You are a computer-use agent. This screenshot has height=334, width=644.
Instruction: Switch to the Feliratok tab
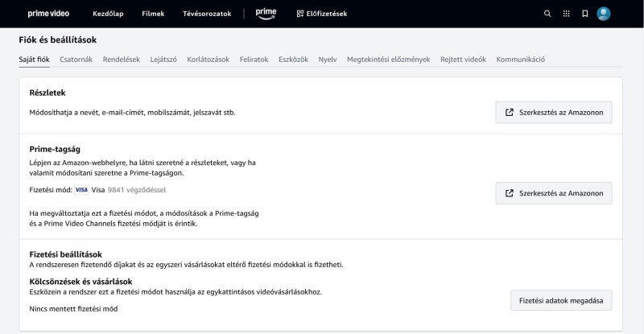[x=254, y=60]
